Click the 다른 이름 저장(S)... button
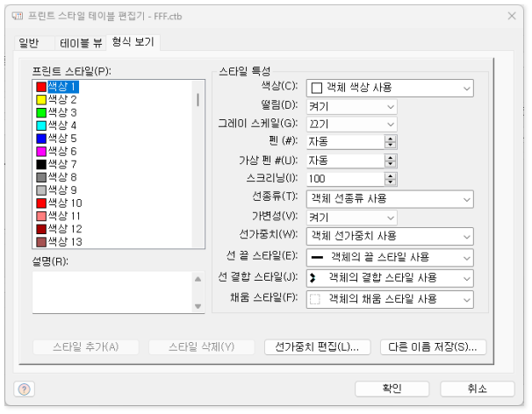 pos(433,347)
